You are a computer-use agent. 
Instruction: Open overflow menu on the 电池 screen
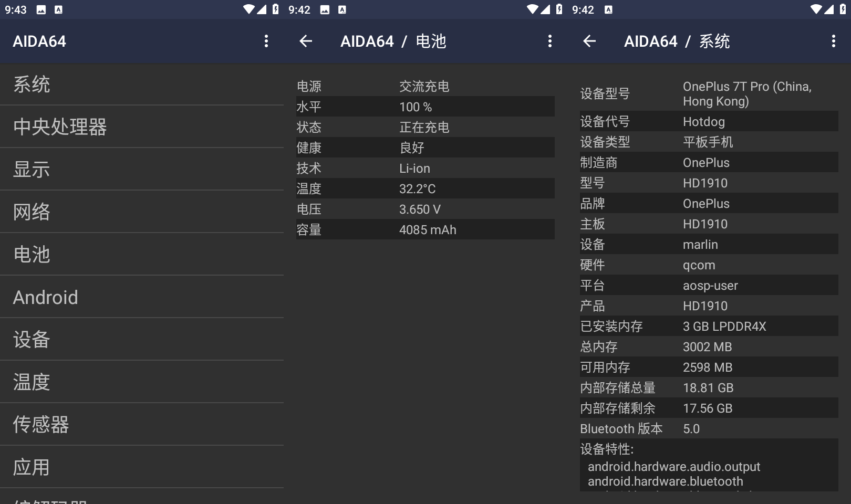[550, 41]
